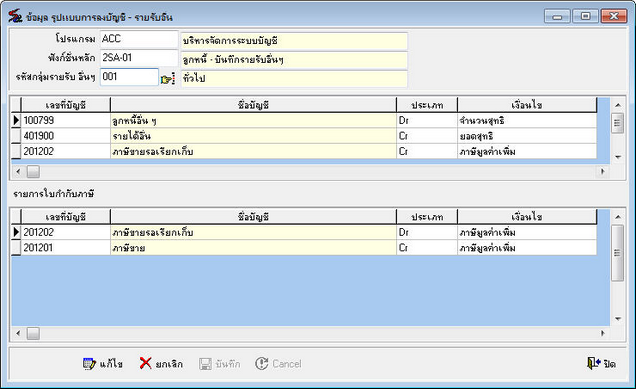Click condition cell ยอดสุทธิ
Screen dimensions: 636x389
(527, 136)
